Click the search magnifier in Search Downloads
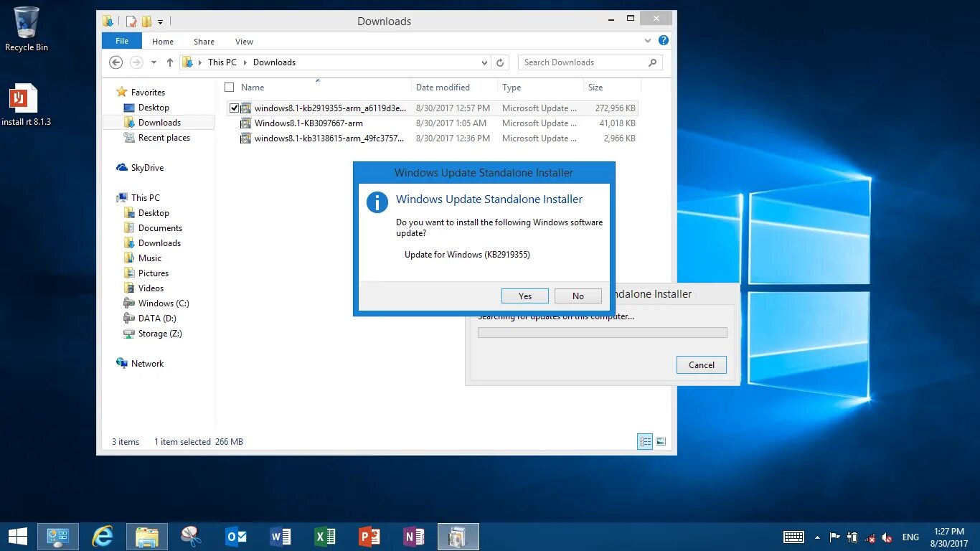Viewport: 980px width, 551px height. [x=652, y=62]
